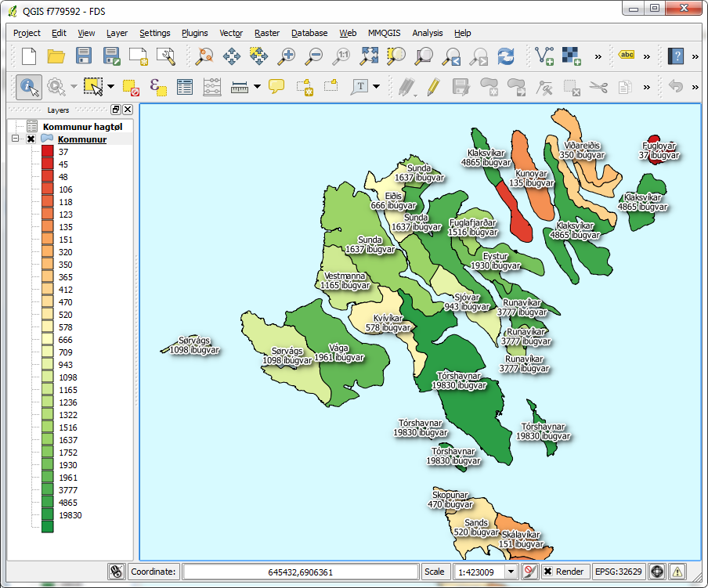Click Zoom to Selection icon

[x=396, y=56]
